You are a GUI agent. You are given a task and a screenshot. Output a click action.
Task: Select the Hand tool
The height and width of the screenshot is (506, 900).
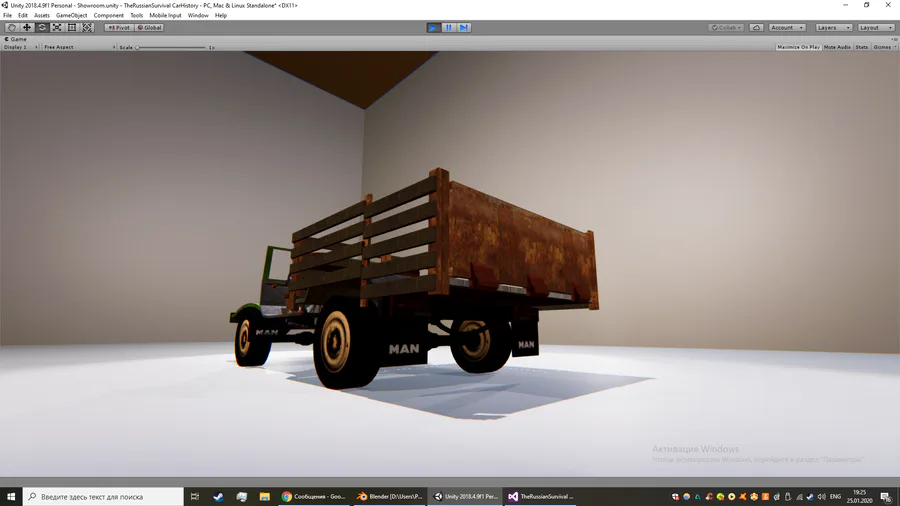point(11,28)
